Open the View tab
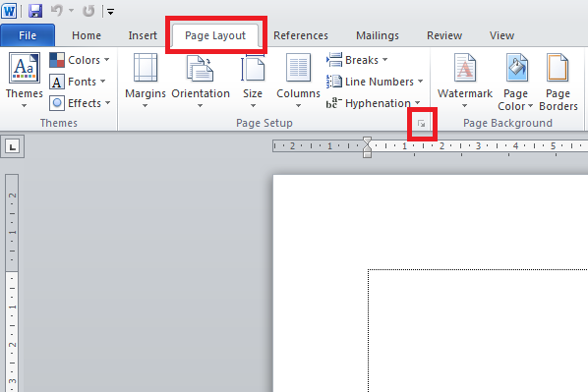Screen dimensions: 588x392 pyautogui.click(x=501, y=35)
